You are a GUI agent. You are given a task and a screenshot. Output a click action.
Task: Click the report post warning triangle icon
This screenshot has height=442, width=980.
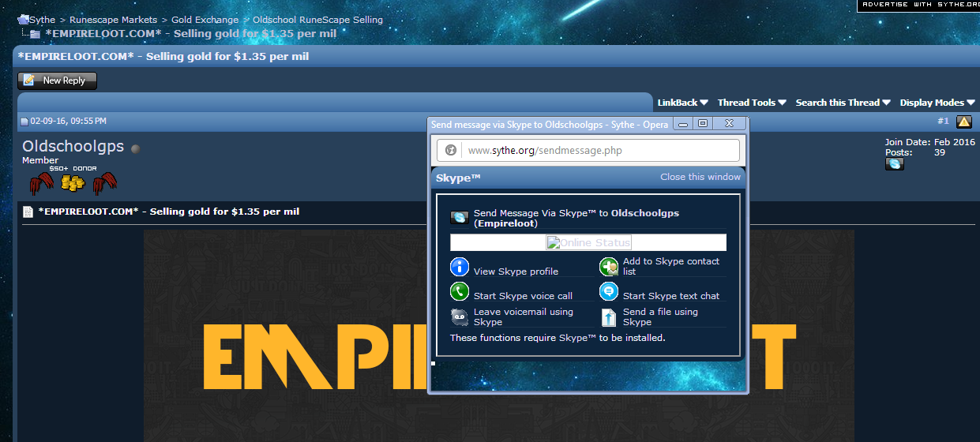point(964,122)
